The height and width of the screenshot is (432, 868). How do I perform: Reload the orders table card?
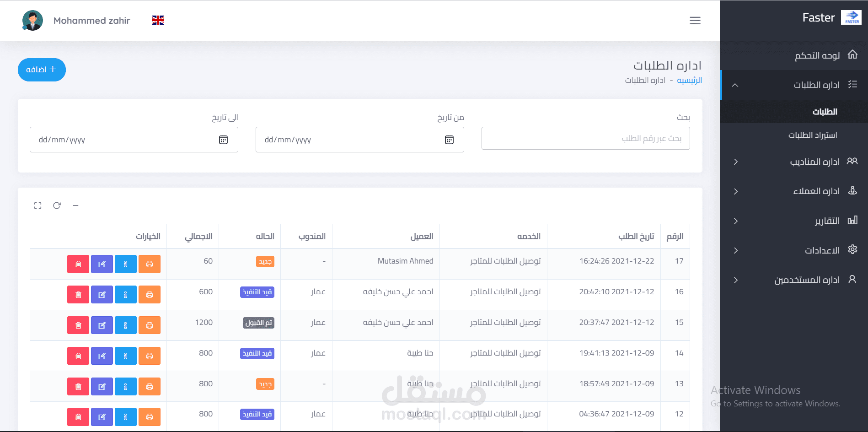point(57,205)
